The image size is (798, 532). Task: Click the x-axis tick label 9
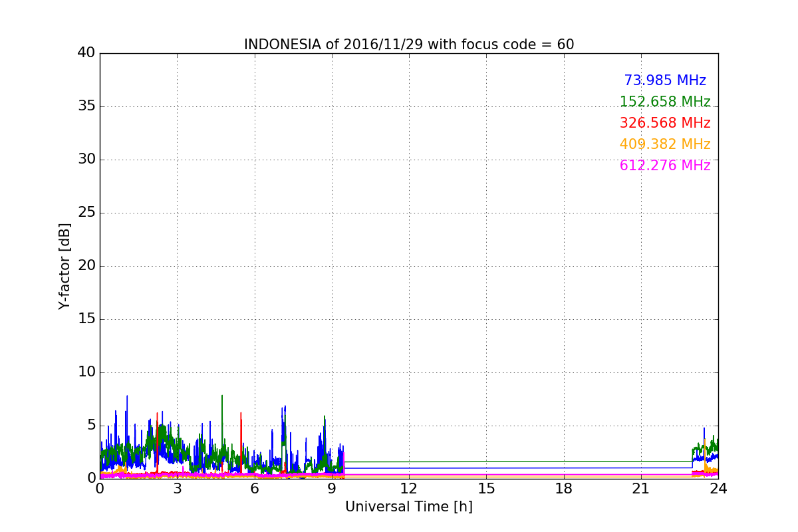332,489
